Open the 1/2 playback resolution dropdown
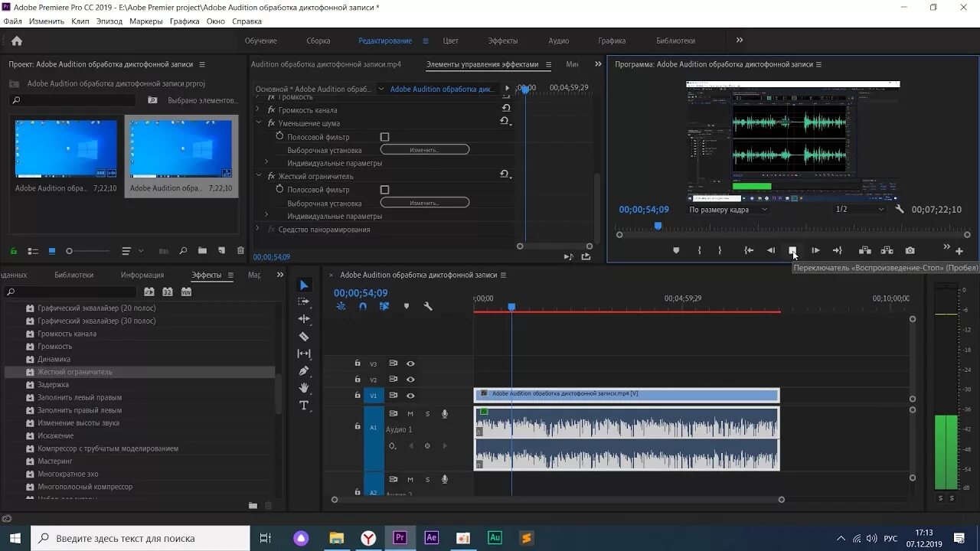Image resolution: width=980 pixels, height=551 pixels. (x=859, y=209)
